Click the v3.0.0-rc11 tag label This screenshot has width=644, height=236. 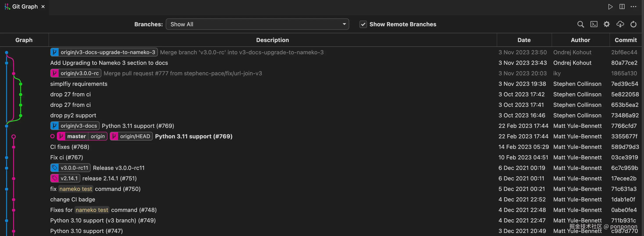74,168
